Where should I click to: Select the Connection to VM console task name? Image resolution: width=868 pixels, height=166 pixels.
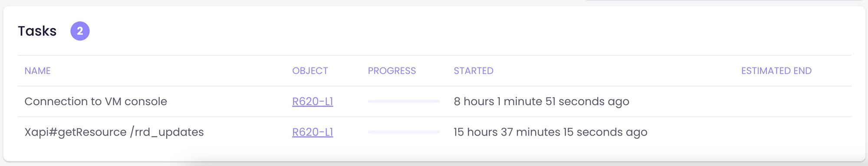tap(95, 101)
